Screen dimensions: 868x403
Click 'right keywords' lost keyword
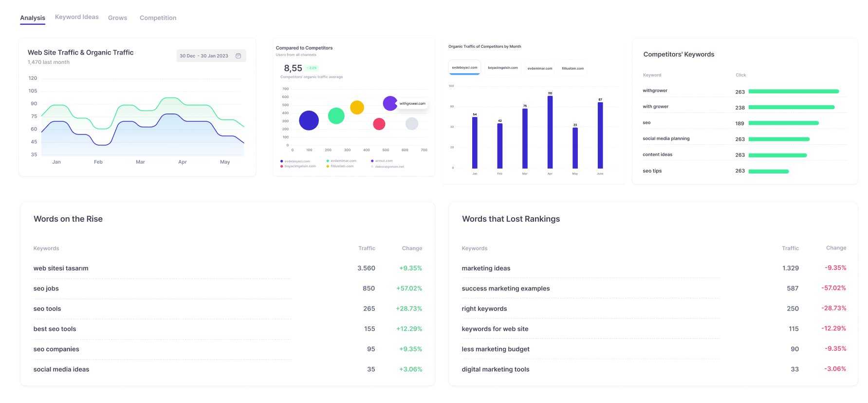[484, 309]
